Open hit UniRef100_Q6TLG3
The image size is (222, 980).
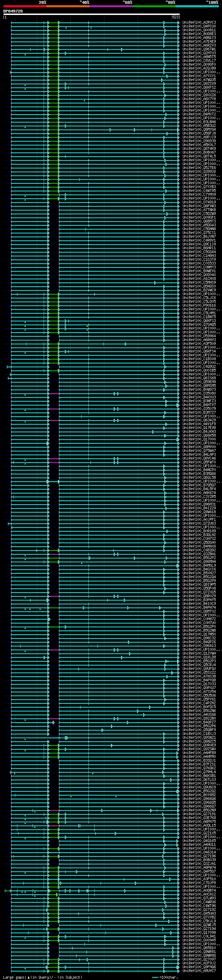pos(199,779)
